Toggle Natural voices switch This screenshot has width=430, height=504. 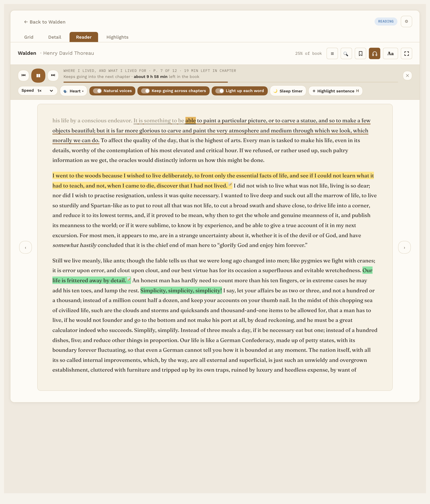[x=112, y=91]
